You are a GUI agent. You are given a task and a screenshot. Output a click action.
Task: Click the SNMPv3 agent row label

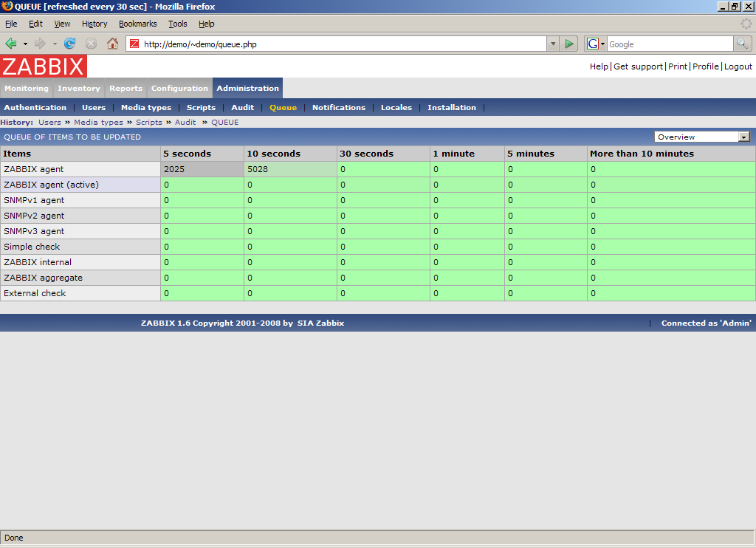click(34, 231)
